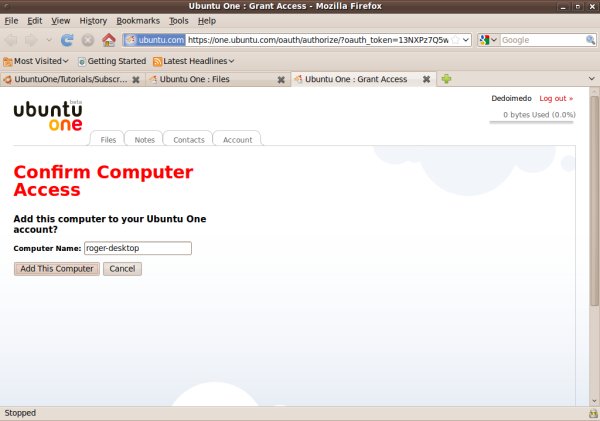The image size is (600, 421).
Task: Open the Help menu
Action: [207, 21]
